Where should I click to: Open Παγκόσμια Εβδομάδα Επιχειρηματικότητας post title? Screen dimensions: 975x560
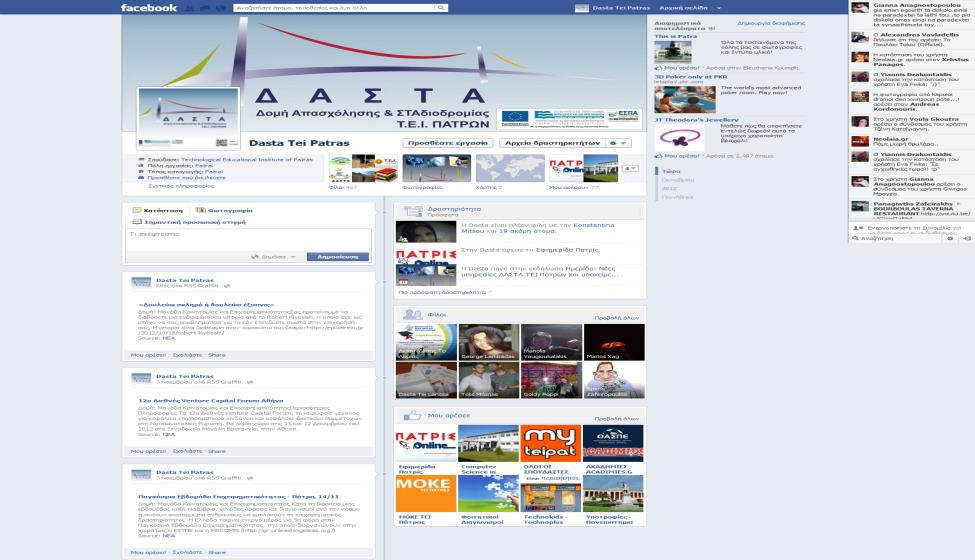238,497
